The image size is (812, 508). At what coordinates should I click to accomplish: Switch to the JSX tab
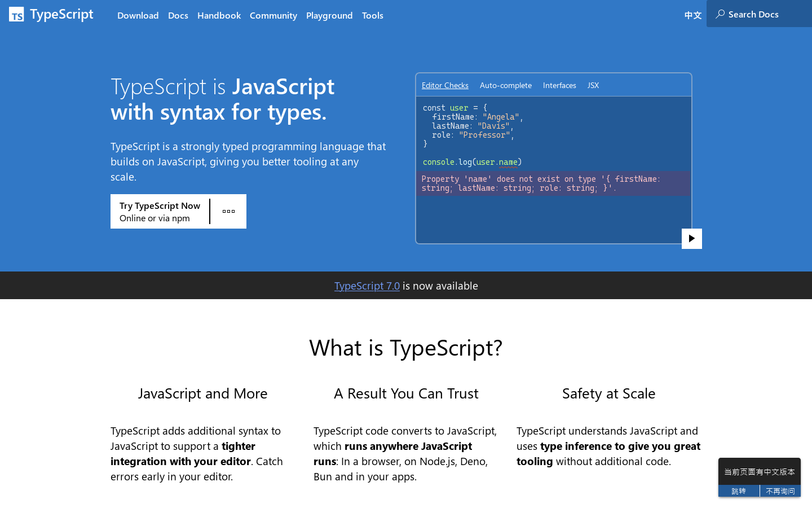(593, 85)
